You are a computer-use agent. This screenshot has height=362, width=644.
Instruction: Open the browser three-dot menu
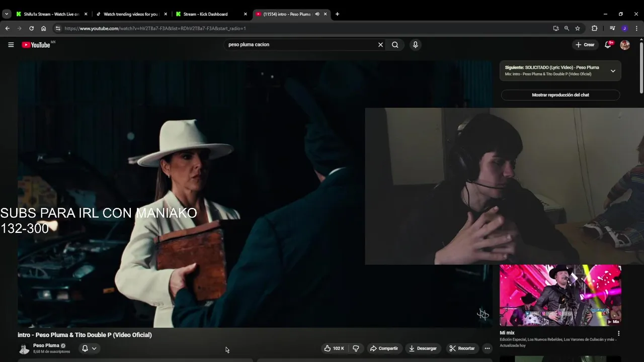tap(636, 29)
